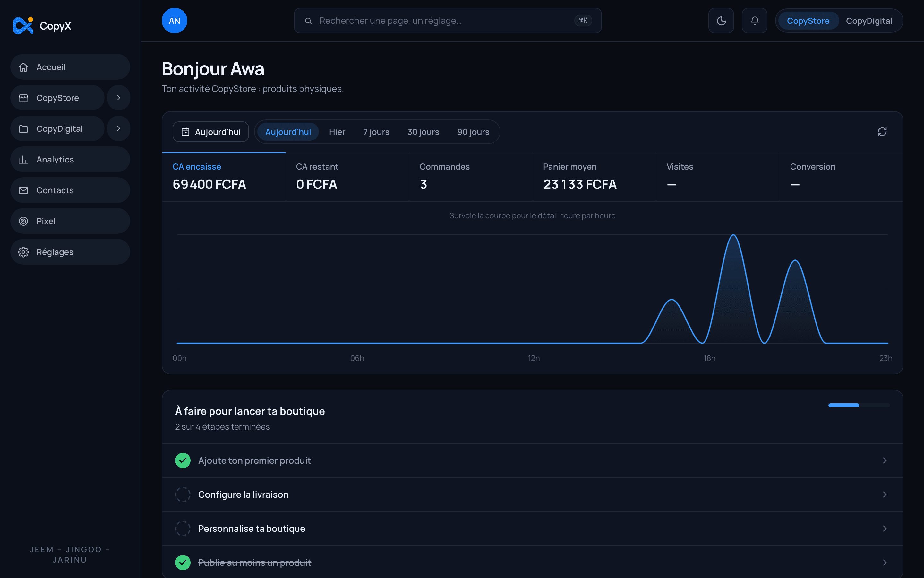Expand the CopyStore sidebar submenu

(x=118, y=98)
